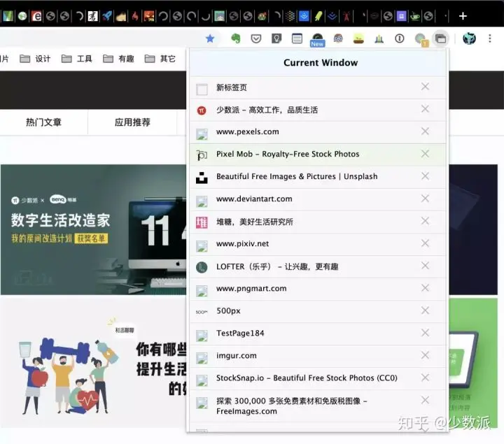Viewport: 504px width, 444px height.
Task: Switch to the flame favicon tab
Action: (x=135, y=16)
